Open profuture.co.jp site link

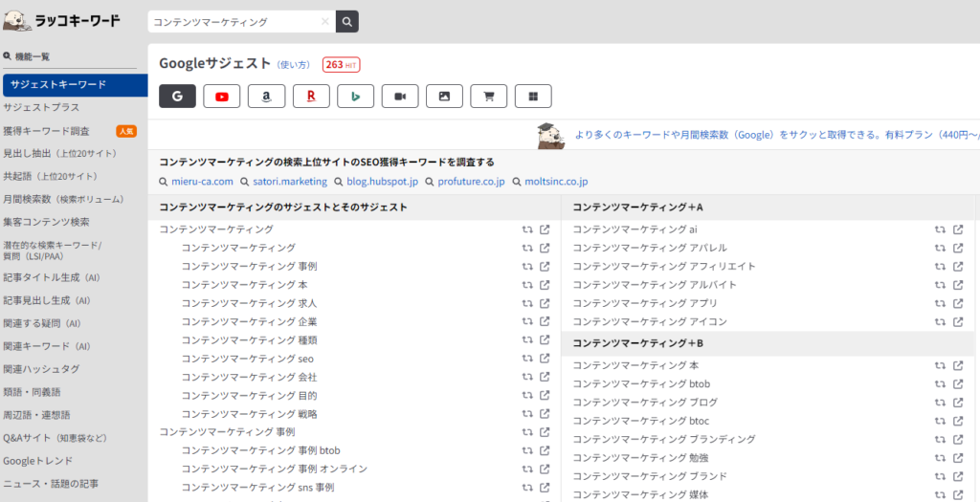471,182
